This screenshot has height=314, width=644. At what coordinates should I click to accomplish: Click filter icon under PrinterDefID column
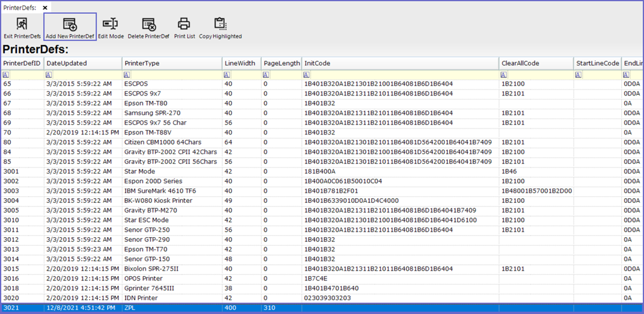point(6,75)
